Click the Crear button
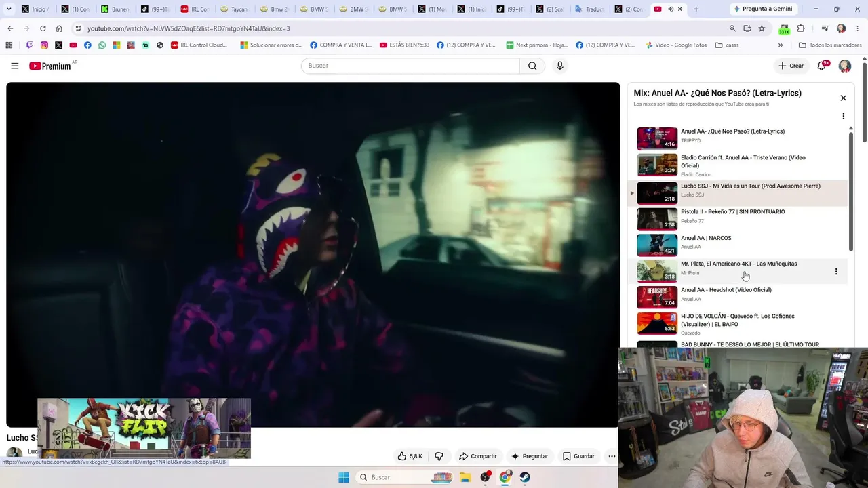The image size is (868, 488). click(791, 66)
